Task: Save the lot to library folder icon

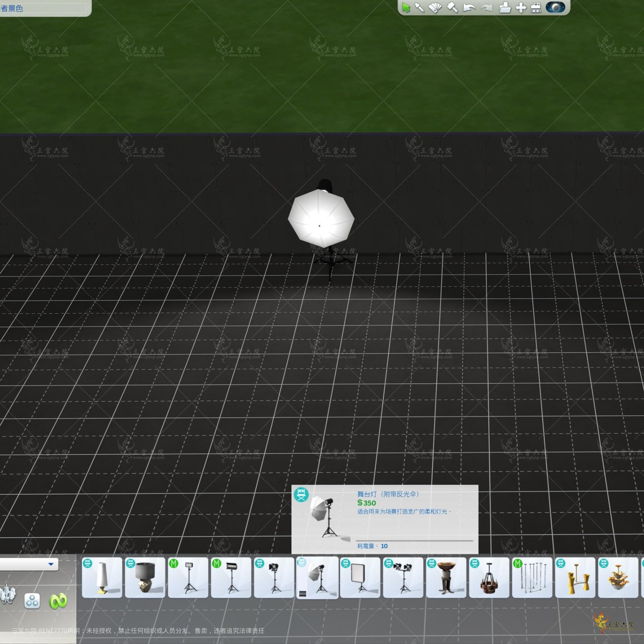Action: tap(505, 7)
